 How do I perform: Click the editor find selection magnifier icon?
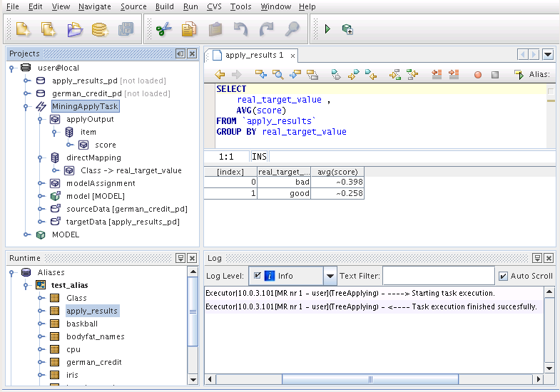click(x=278, y=74)
